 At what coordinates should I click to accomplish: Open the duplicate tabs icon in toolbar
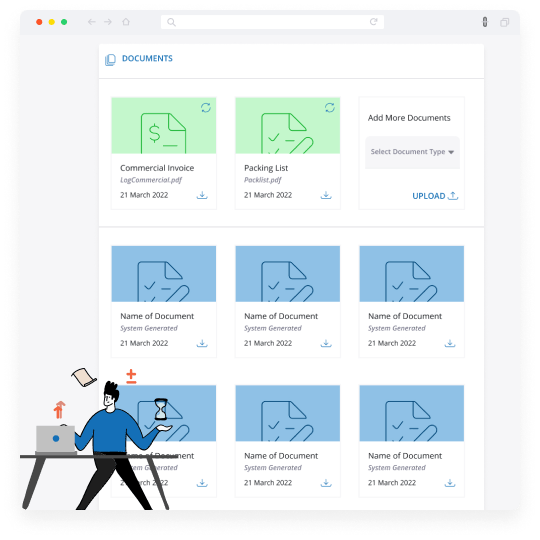coord(505,22)
